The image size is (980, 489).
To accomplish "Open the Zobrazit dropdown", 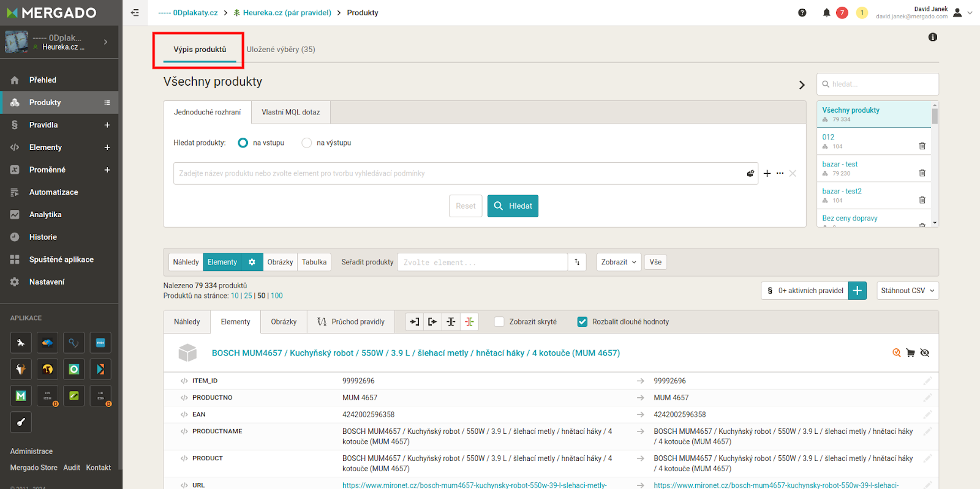I will 619,262.
